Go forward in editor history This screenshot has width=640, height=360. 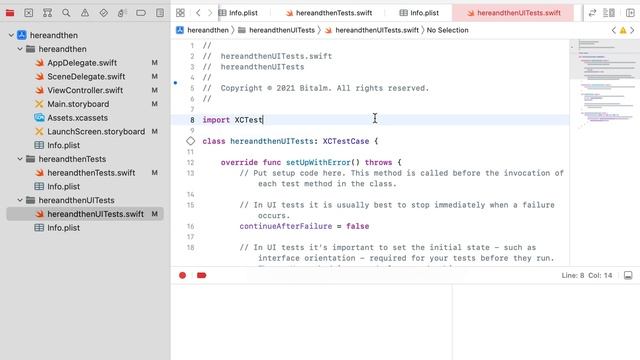click(x=210, y=13)
